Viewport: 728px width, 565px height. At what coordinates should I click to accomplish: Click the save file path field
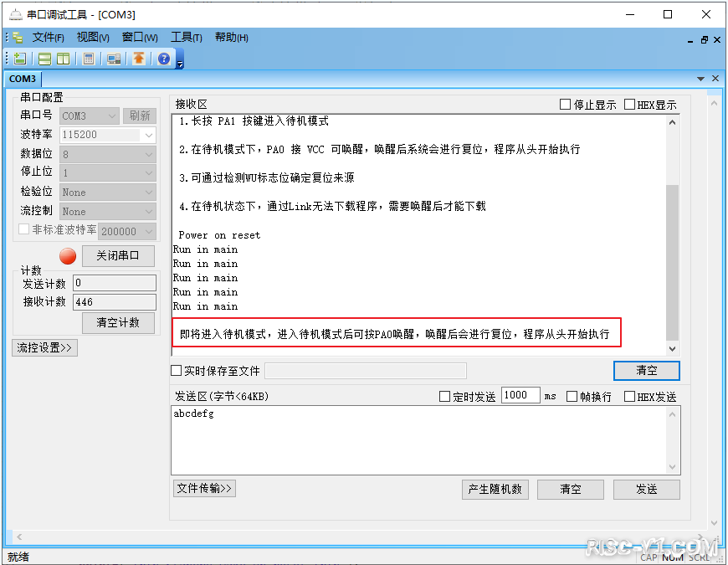(x=366, y=371)
